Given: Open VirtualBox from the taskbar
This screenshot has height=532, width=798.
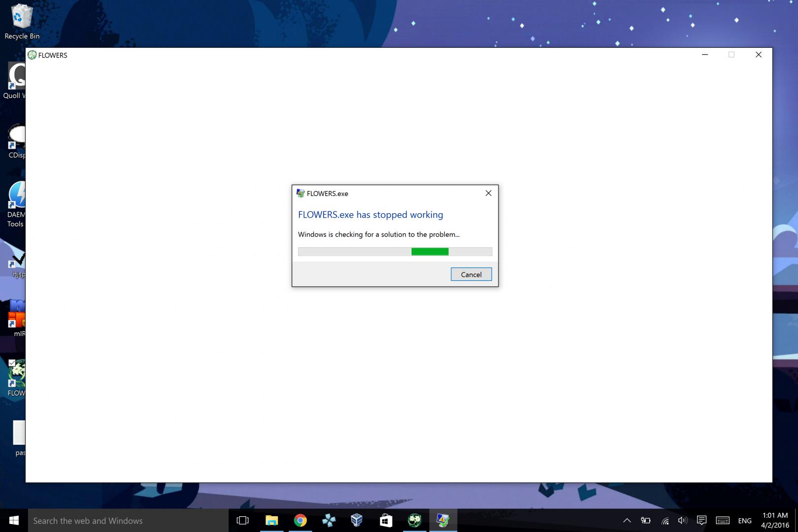Looking at the screenshot, I should pyautogui.click(x=357, y=520).
